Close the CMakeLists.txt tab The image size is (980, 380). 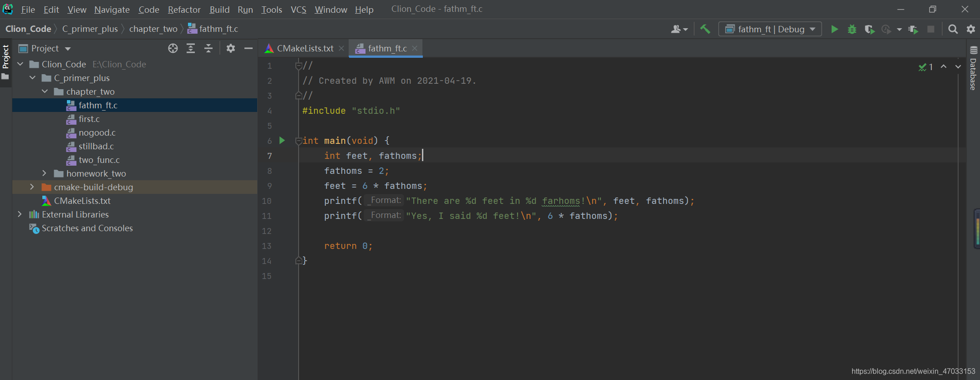pos(341,48)
